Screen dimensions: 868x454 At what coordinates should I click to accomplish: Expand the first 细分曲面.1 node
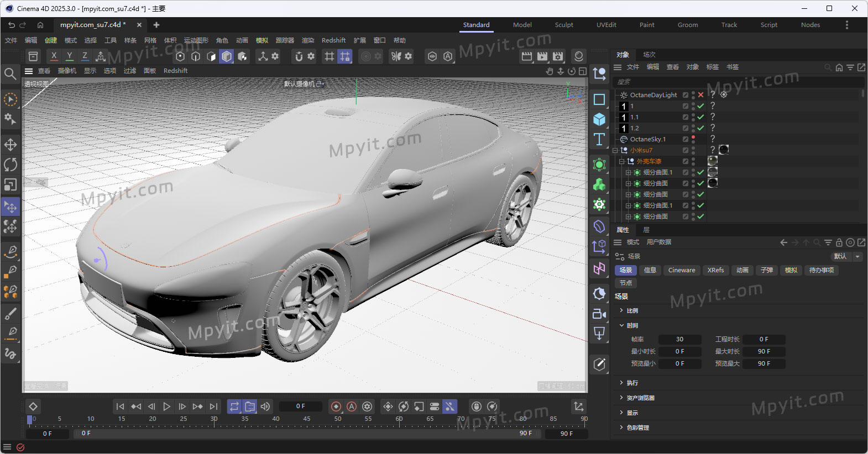tap(629, 172)
